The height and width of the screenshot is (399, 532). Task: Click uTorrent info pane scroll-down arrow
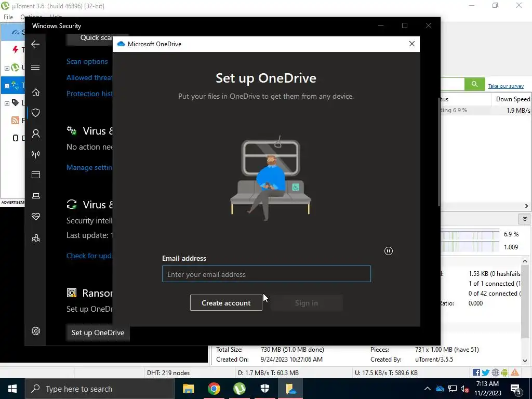coord(525,361)
